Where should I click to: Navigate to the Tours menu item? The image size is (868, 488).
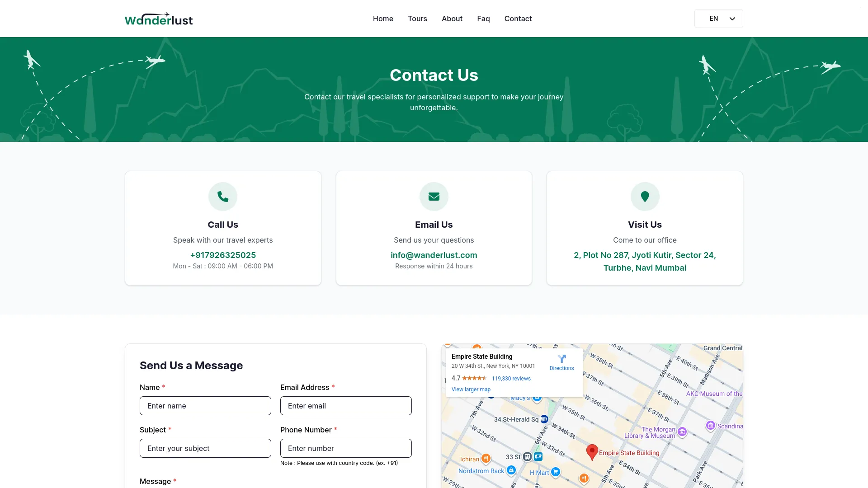pos(417,19)
